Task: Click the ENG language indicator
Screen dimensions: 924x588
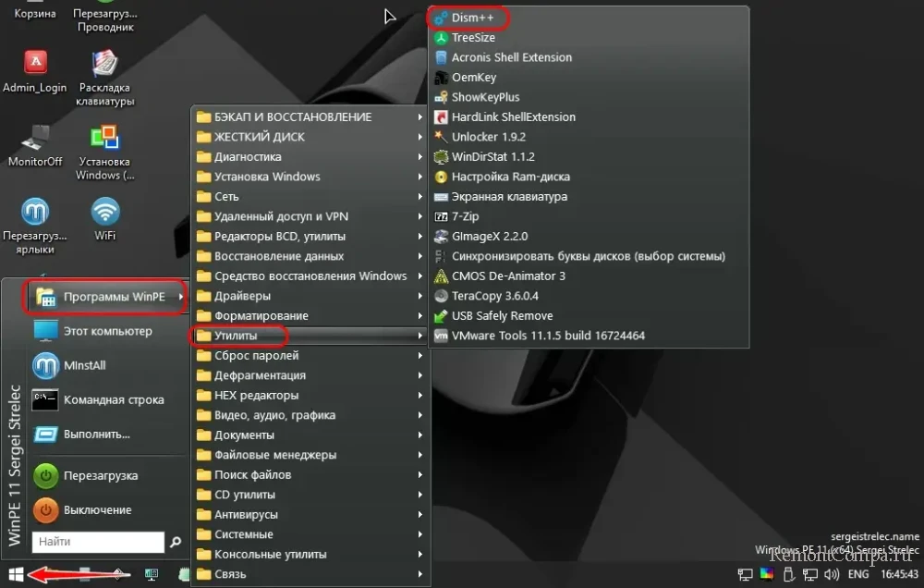Action: [x=858, y=574]
